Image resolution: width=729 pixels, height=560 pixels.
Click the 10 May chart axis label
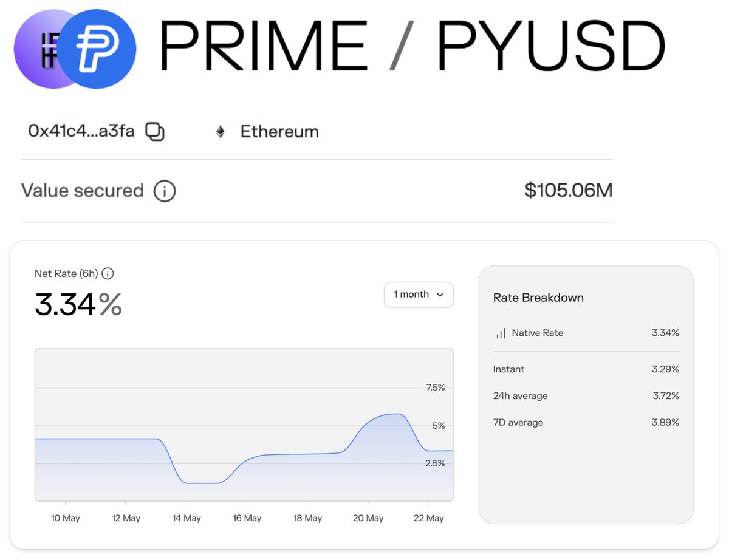[x=64, y=518]
